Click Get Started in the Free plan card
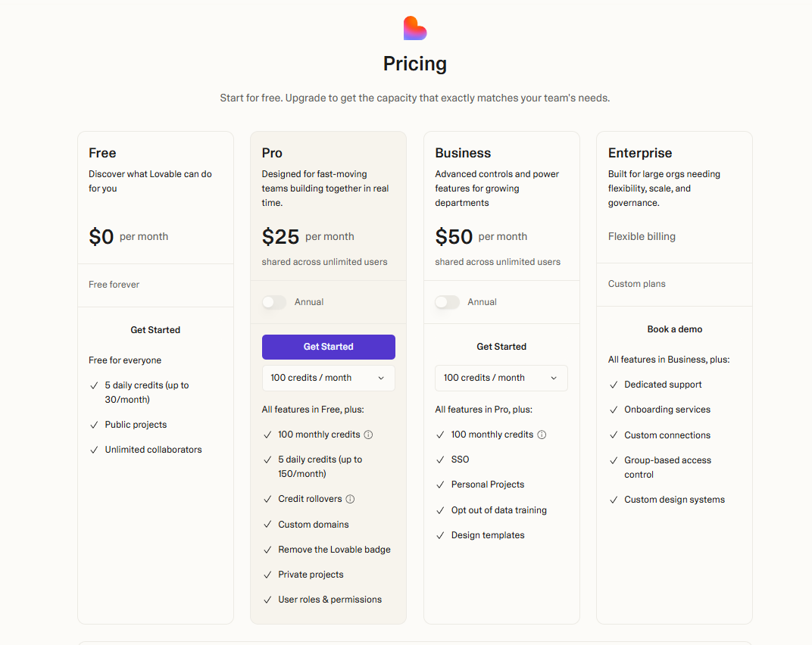812x645 pixels. (x=155, y=329)
